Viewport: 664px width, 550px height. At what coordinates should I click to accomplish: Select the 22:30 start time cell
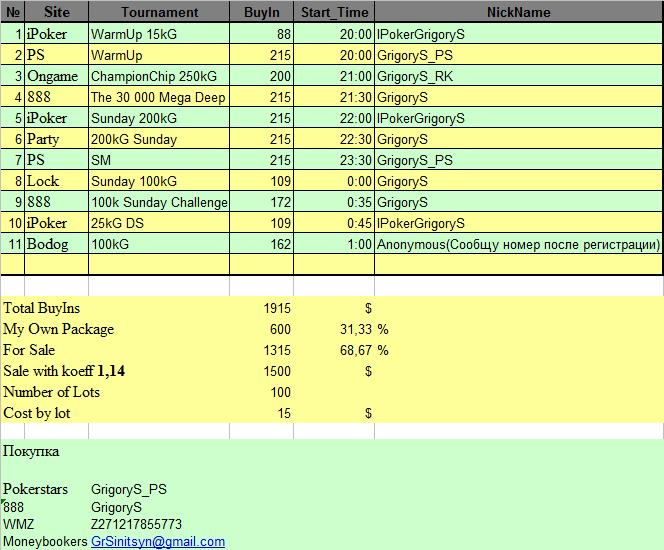[x=334, y=139]
